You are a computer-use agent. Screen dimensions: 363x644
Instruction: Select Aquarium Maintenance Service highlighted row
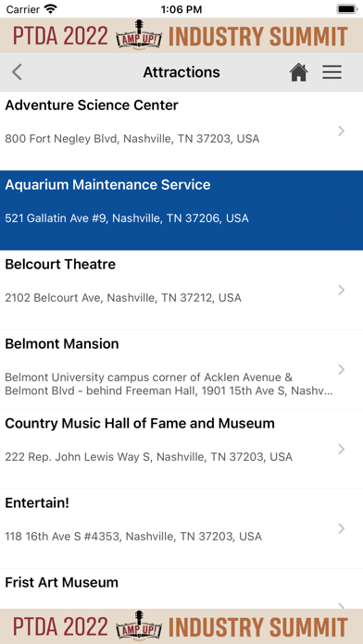[181, 210]
